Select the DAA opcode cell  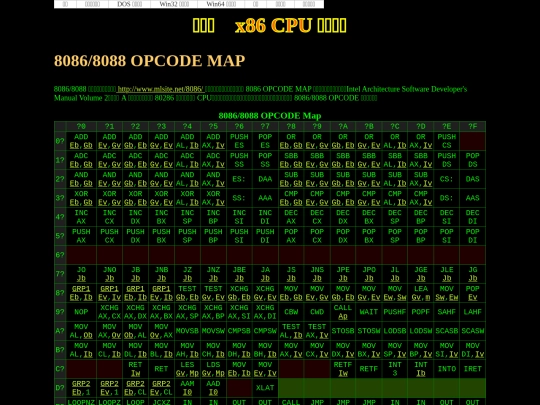tap(265, 179)
